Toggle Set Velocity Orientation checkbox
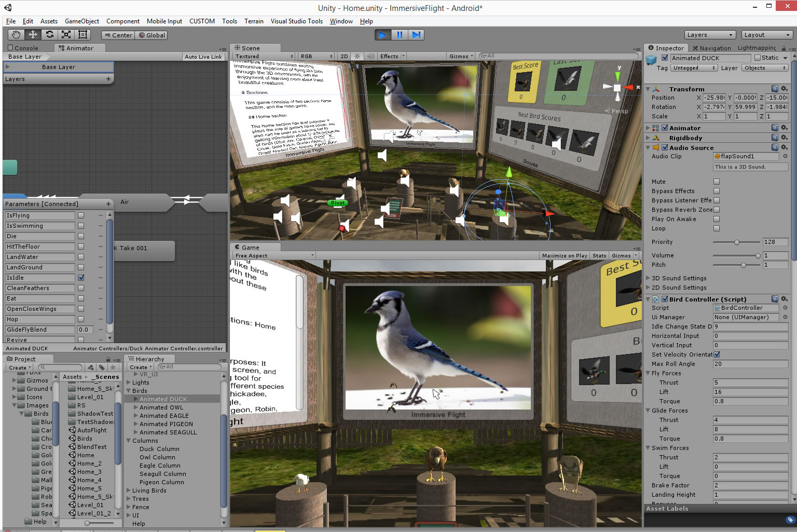 click(x=717, y=354)
